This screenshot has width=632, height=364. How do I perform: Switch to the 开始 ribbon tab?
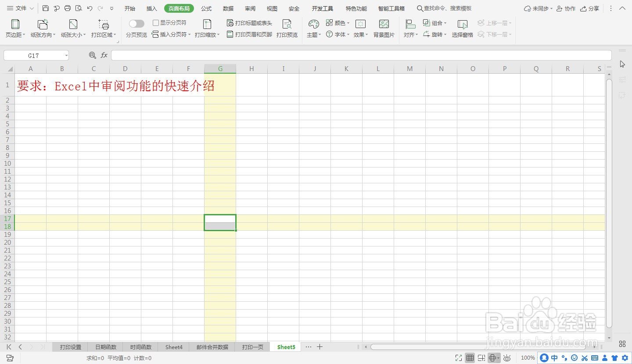click(130, 8)
